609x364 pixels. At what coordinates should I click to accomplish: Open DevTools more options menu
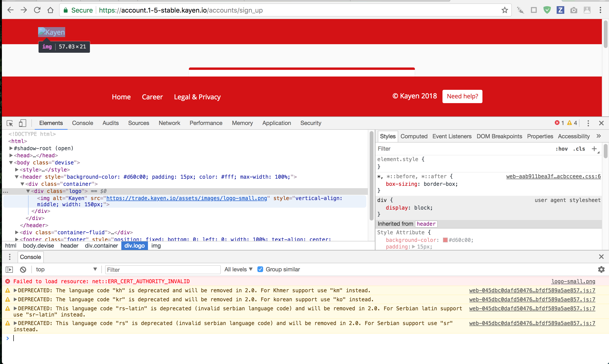[588, 123]
